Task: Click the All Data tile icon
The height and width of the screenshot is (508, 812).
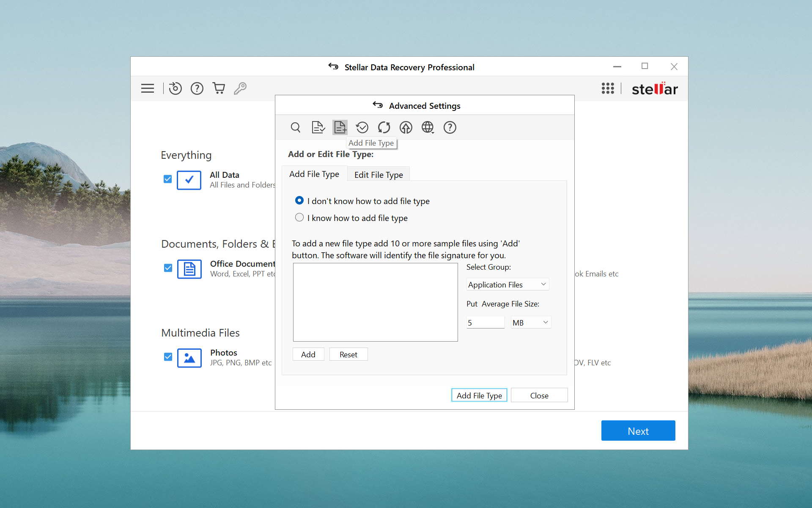Action: coord(189,180)
